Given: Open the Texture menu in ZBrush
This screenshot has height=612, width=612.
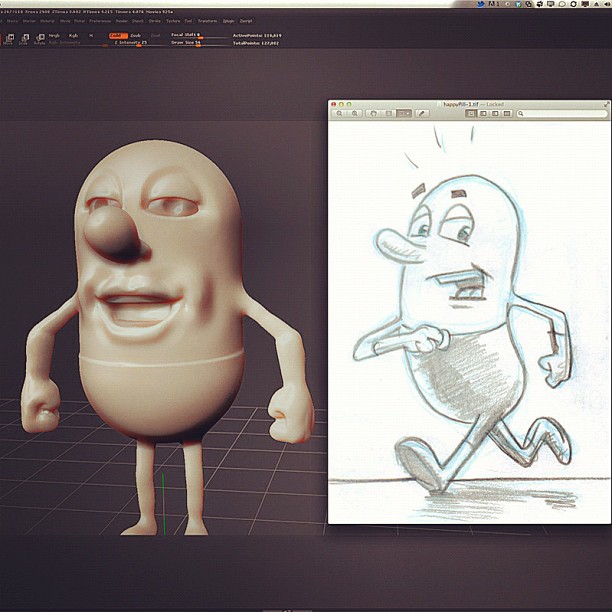Looking at the screenshot, I should (x=173, y=21).
